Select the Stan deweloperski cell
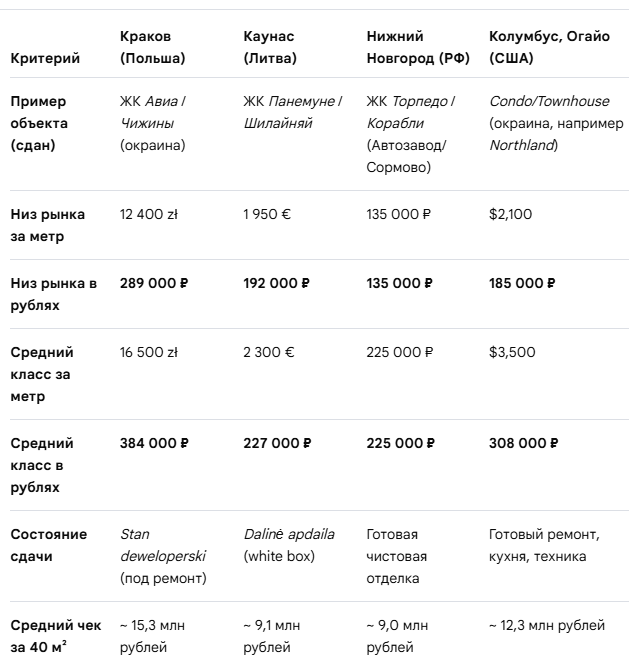 [163, 556]
